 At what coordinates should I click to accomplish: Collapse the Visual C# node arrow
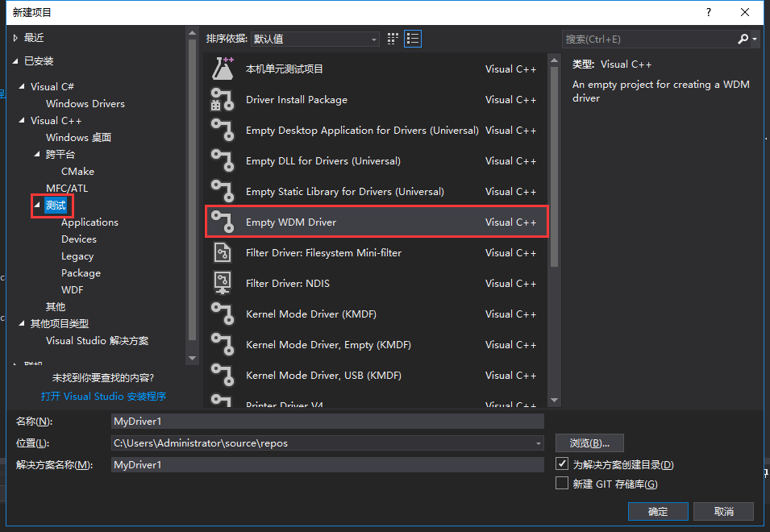(x=22, y=86)
